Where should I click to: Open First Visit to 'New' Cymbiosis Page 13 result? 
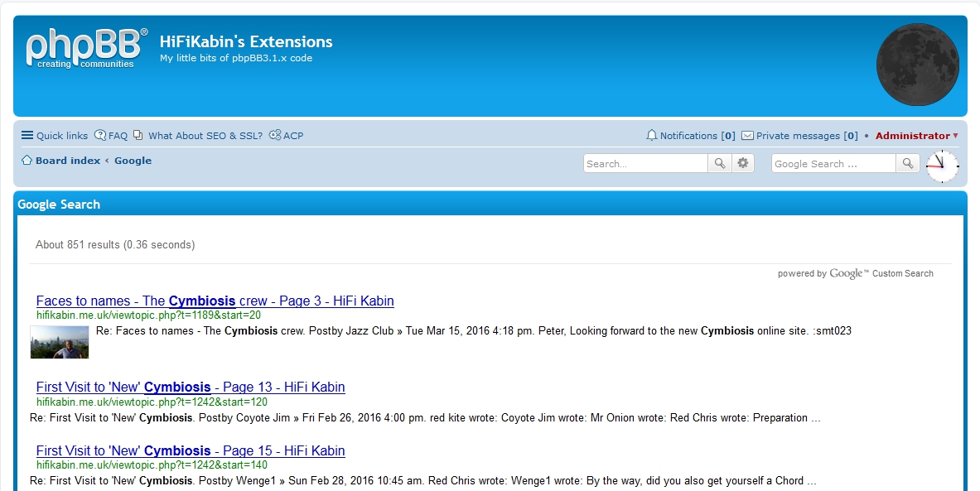191,387
